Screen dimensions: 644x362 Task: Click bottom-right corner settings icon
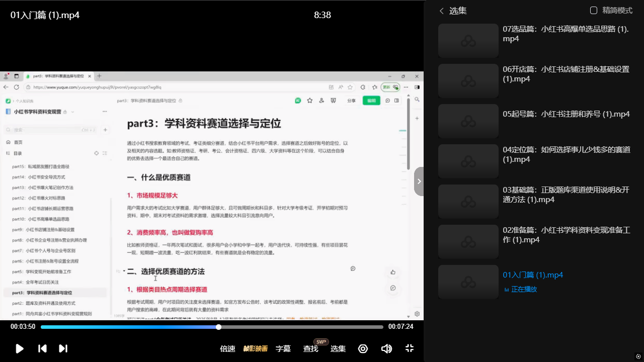(638, 356)
